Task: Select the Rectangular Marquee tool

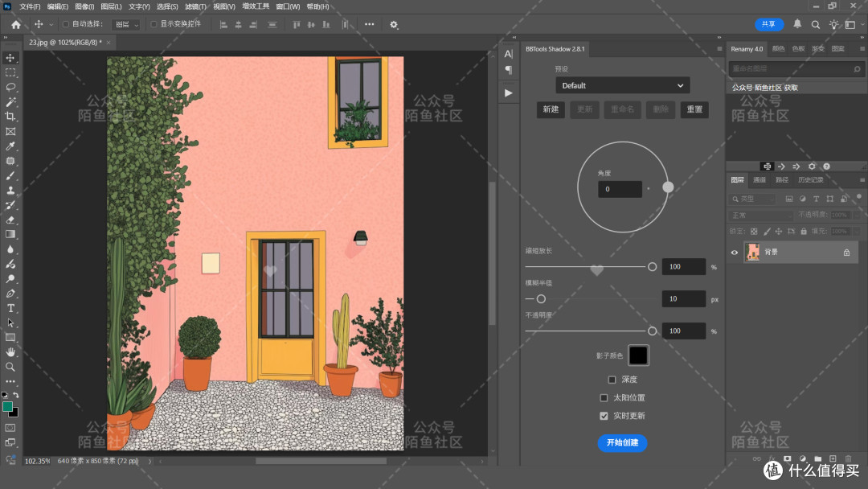Action: click(x=10, y=72)
